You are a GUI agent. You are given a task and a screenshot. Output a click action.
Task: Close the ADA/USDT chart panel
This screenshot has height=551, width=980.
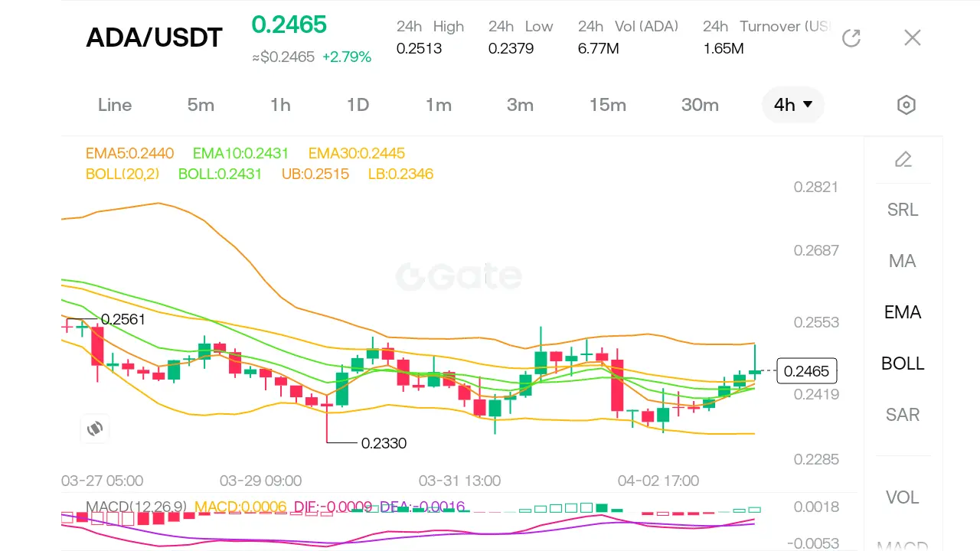[x=913, y=37]
